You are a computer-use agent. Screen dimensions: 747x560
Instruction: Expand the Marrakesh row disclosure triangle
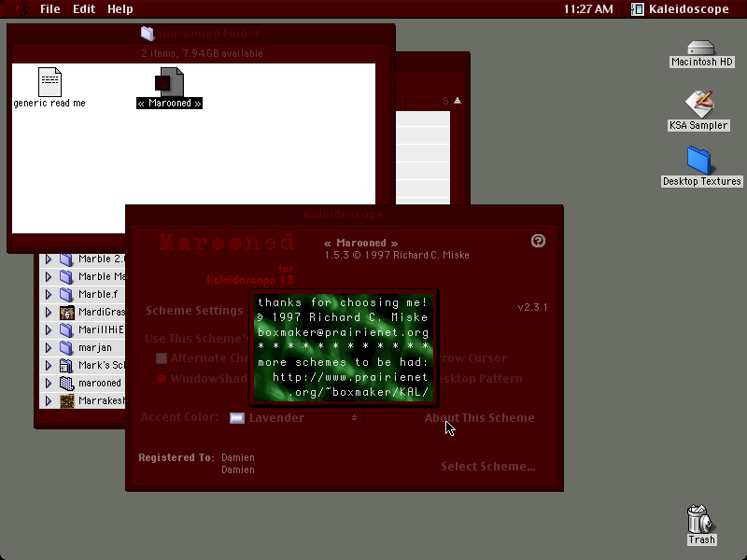49,401
